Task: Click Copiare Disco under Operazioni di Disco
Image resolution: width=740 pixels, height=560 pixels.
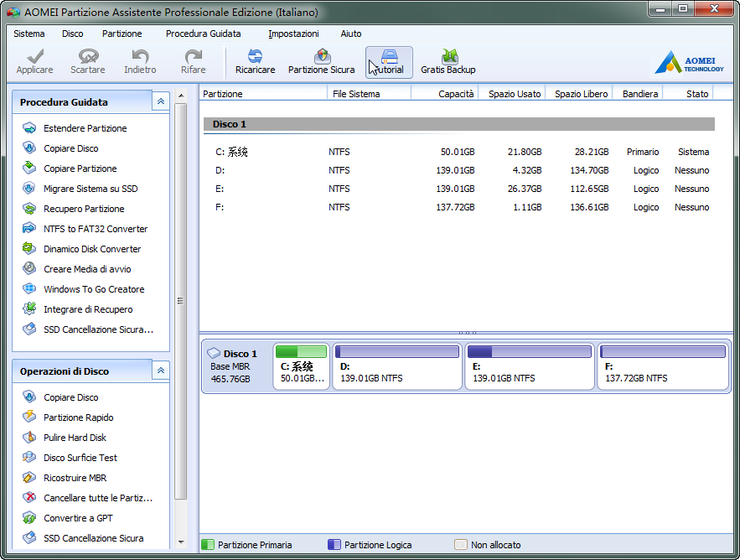Action: (70, 397)
